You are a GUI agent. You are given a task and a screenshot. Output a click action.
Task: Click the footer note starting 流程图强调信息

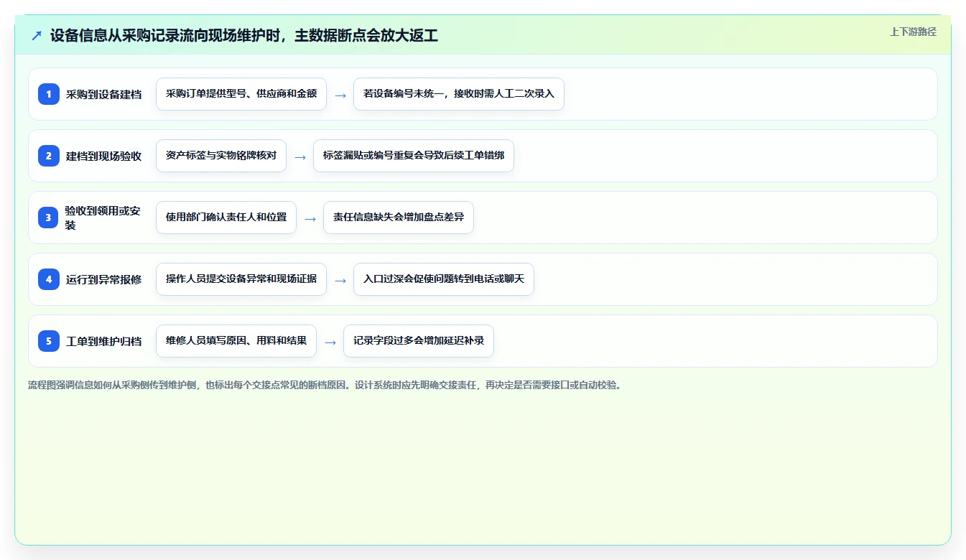325,385
